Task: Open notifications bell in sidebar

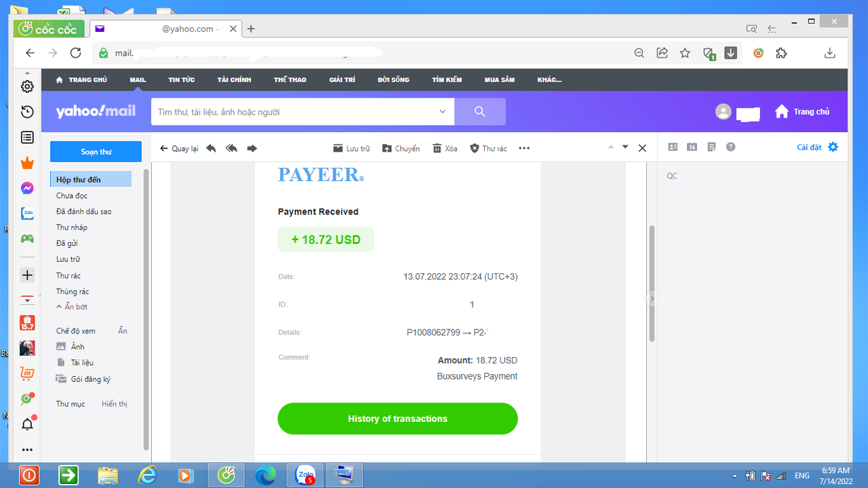Action: click(x=27, y=424)
